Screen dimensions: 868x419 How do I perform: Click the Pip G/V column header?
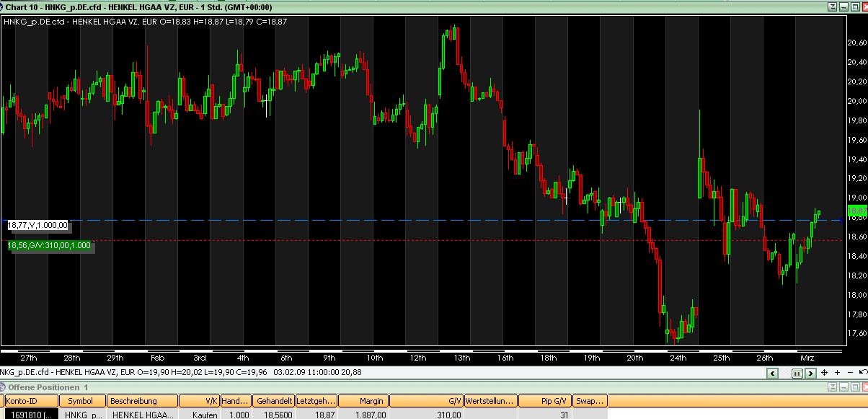(x=546, y=400)
